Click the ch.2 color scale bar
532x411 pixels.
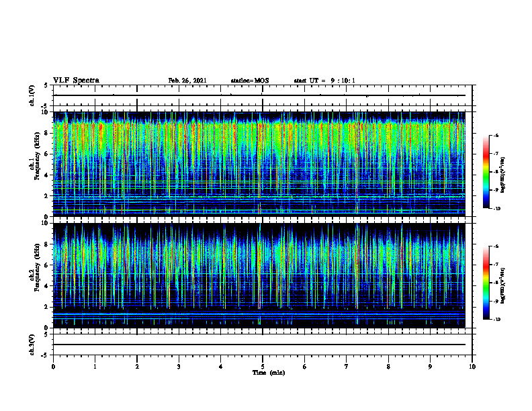(x=486, y=283)
